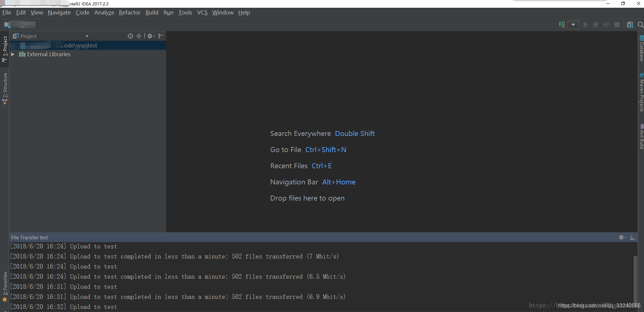Open the Maven Projects tool window tab
Viewport: 644px width, 312px height.
coord(641,93)
